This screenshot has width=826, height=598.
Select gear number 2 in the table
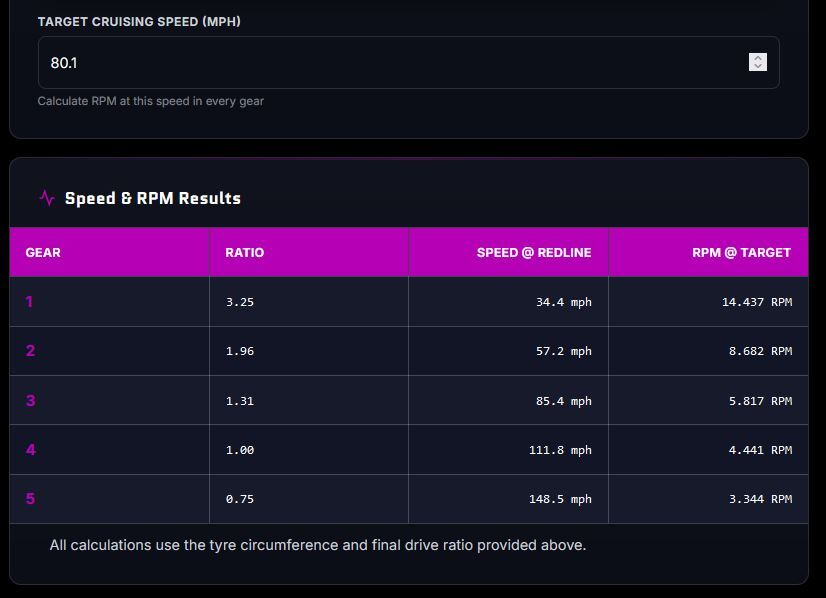30,351
